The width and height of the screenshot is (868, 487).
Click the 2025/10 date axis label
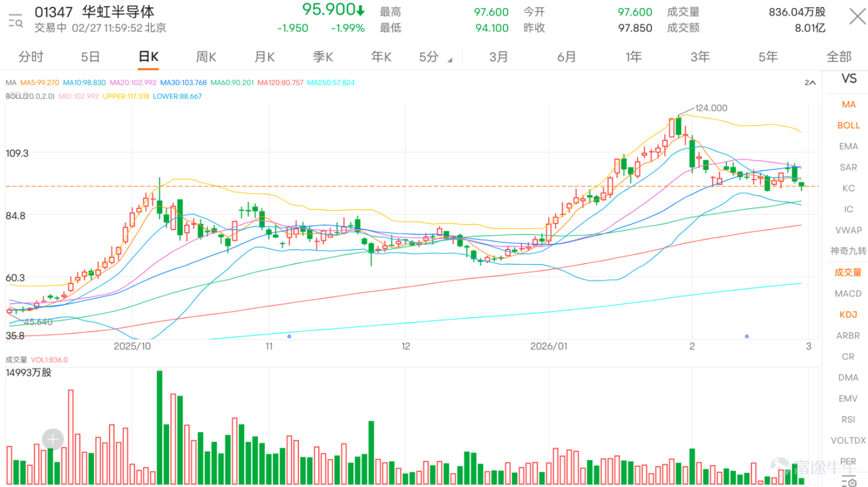pyautogui.click(x=132, y=346)
